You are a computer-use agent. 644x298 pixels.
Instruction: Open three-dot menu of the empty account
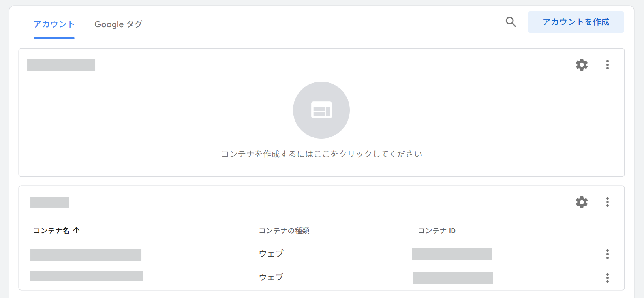[x=607, y=65]
